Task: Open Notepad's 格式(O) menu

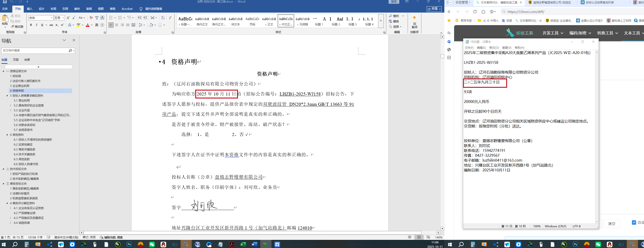Action: pos(494,48)
